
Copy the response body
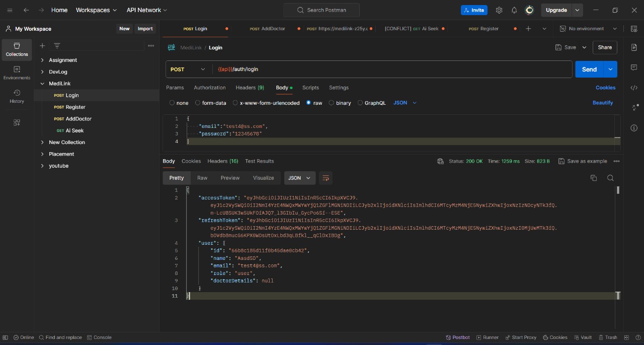pos(594,178)
